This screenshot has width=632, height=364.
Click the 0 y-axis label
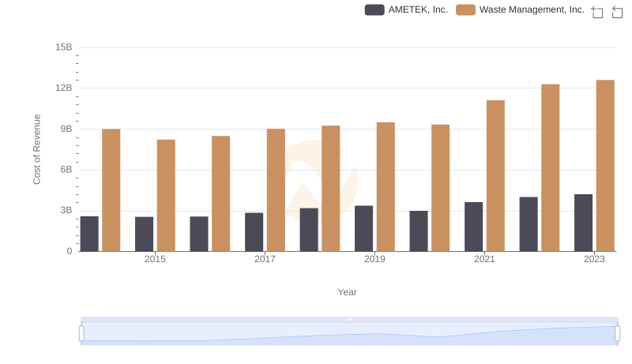[x=70, y=251]
